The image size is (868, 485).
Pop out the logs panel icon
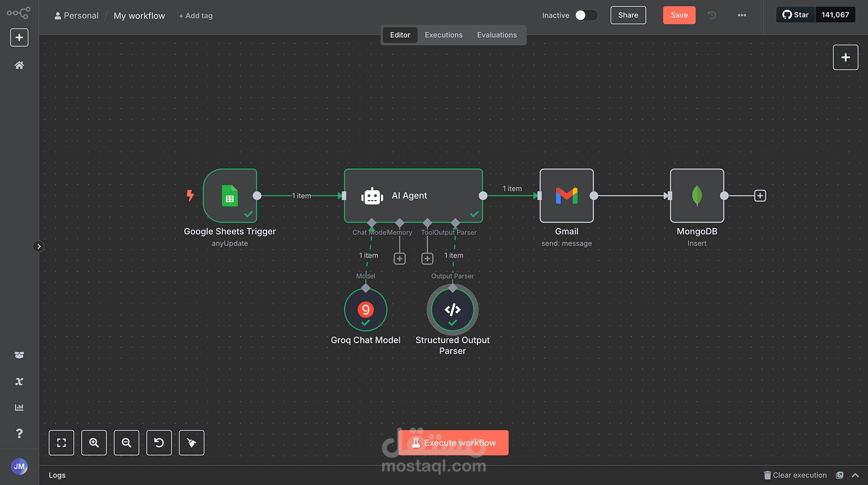tap(839, 475)
